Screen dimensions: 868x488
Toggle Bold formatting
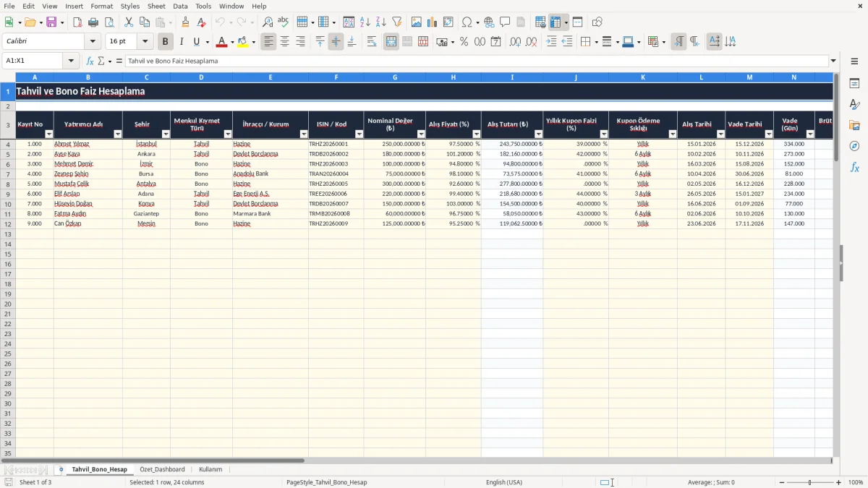coord(166,42)
